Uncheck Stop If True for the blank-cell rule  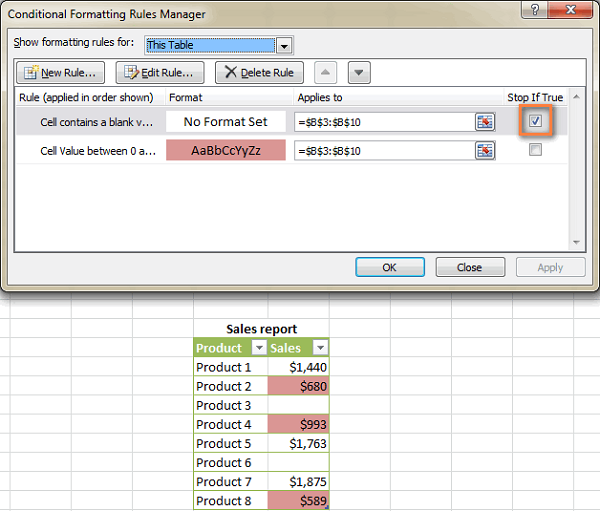[535, 121]
